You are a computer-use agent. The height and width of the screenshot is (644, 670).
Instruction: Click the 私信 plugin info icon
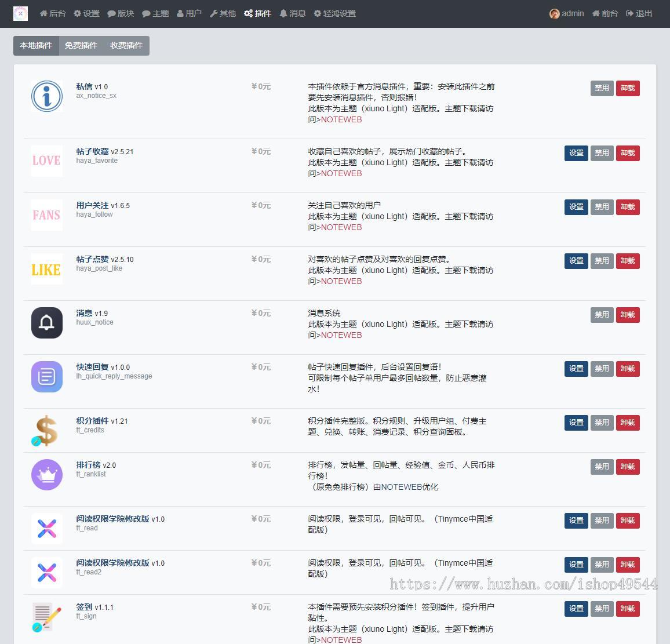[x=46, y=96]
